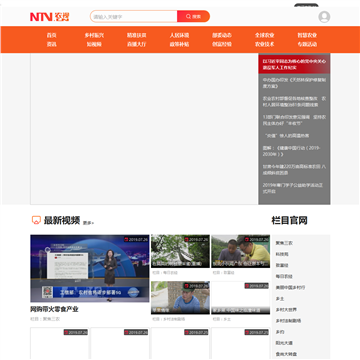
Task: Open the man in green cap thumbnail
Action: click(180, 298)
